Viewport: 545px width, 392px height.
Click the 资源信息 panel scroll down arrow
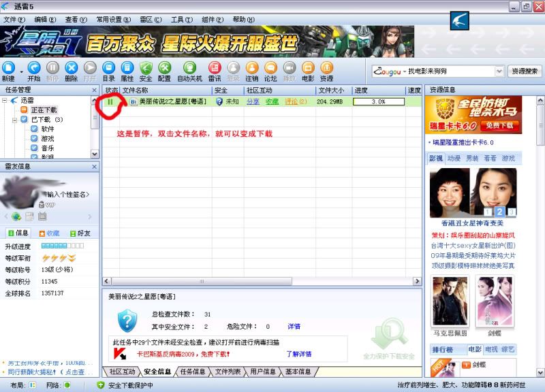pos(540,372)
